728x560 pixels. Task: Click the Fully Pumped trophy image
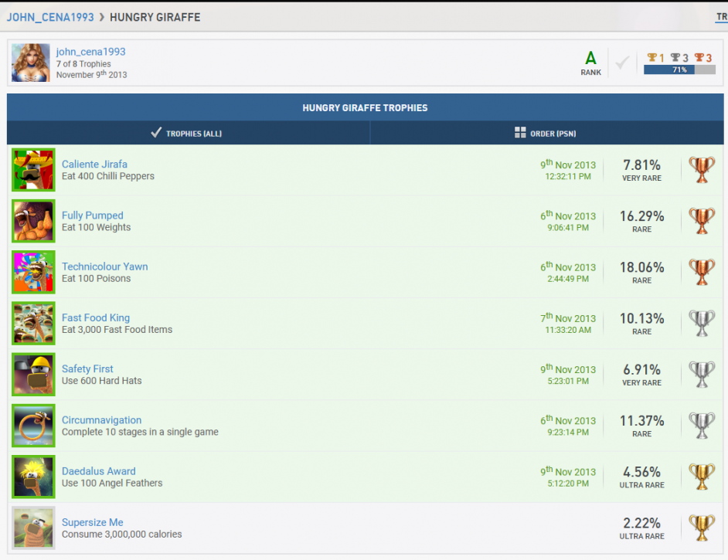[x=33, y=221]
